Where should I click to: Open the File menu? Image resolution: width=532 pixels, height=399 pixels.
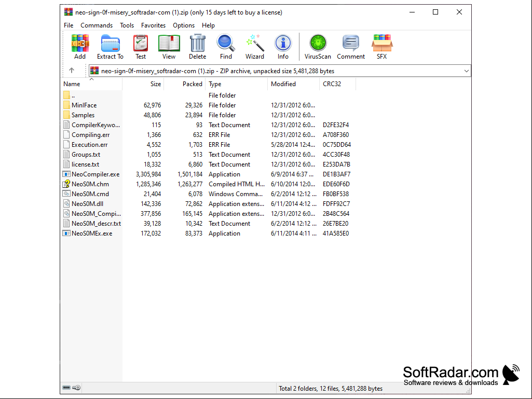click(69, 25)
